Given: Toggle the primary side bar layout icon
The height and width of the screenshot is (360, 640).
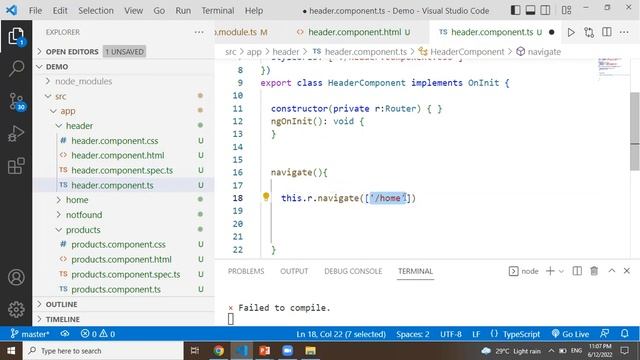Looking at the screenshot, I should point(516,10).
